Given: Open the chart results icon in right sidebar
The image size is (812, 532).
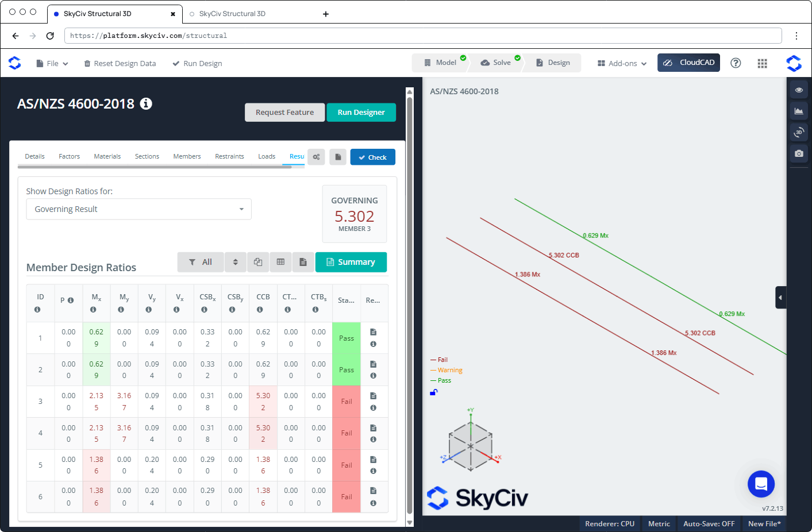Looking at the screenshot, I should [799, 111].
